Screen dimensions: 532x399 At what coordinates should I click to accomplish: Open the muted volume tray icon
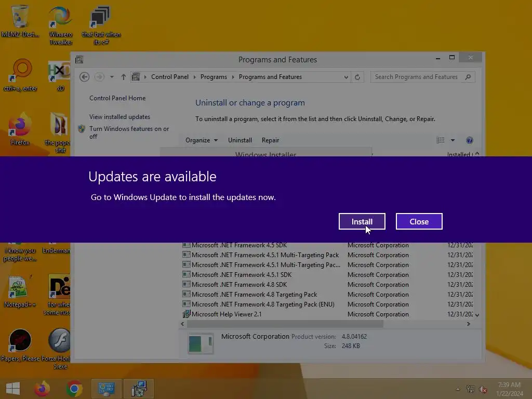click(483, 389)
